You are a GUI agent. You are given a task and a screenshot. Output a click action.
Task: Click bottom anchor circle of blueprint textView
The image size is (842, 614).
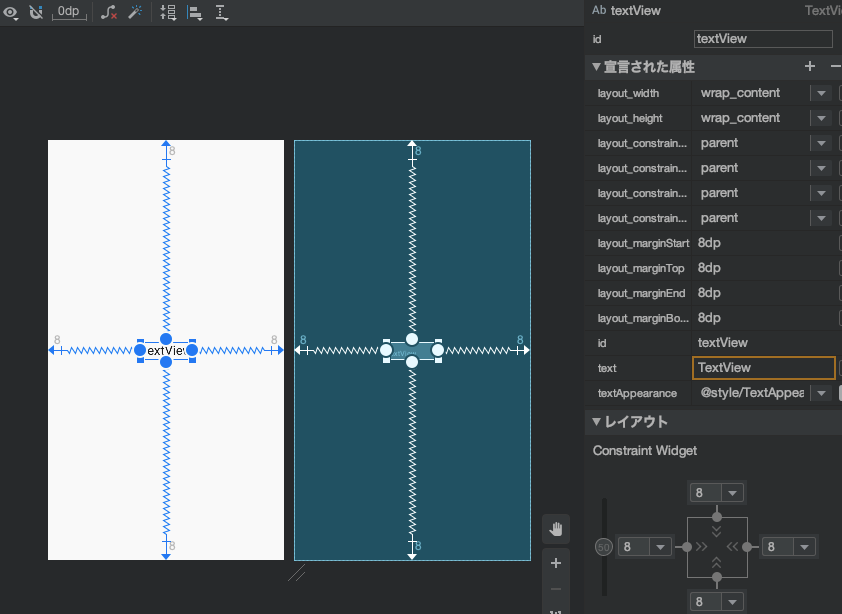pyautogui.click(x=412, y=362)
